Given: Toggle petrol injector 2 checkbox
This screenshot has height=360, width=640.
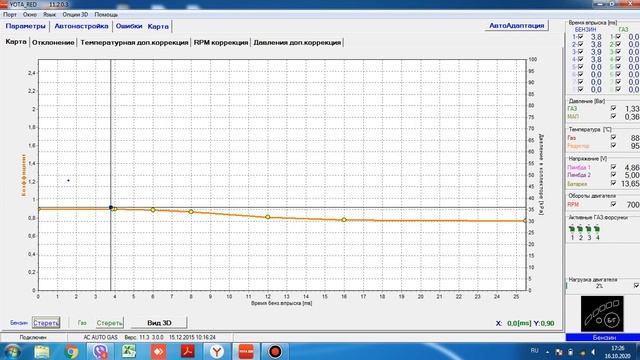Looking at the screenshot, I should 580,44.
